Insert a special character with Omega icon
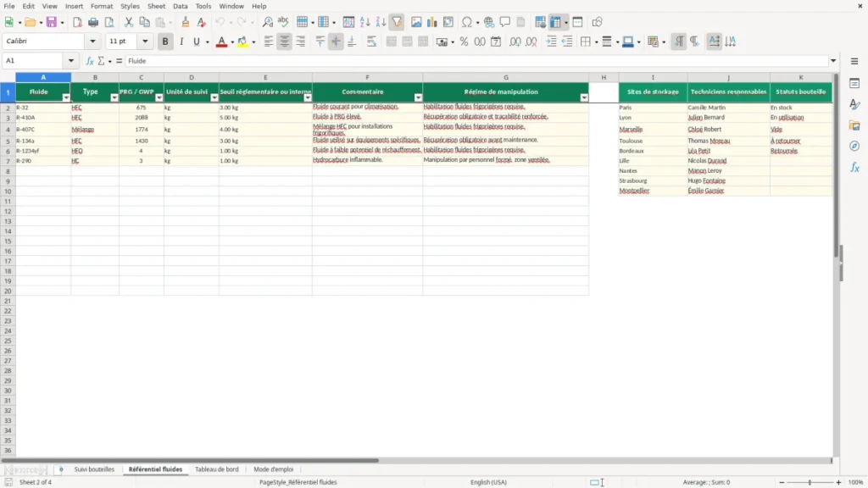Viewport: 868px width, 488px height. tap(467, 22)
